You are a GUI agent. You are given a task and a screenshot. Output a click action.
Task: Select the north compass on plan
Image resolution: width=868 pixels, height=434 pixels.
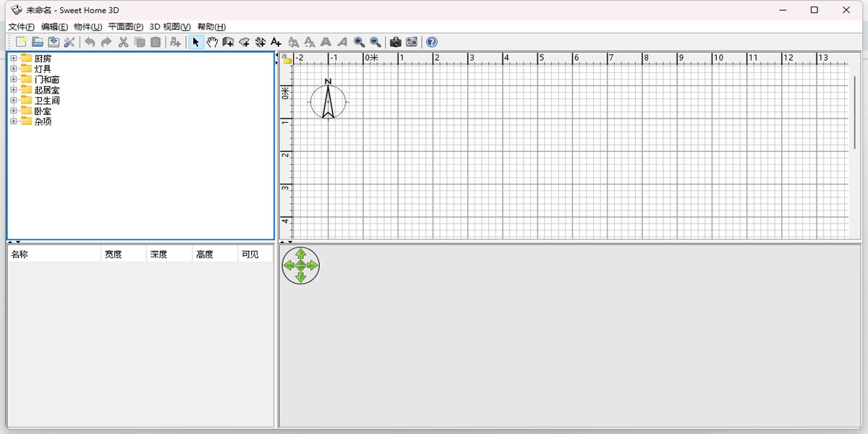pyautogui.click(x=328, y=101)
